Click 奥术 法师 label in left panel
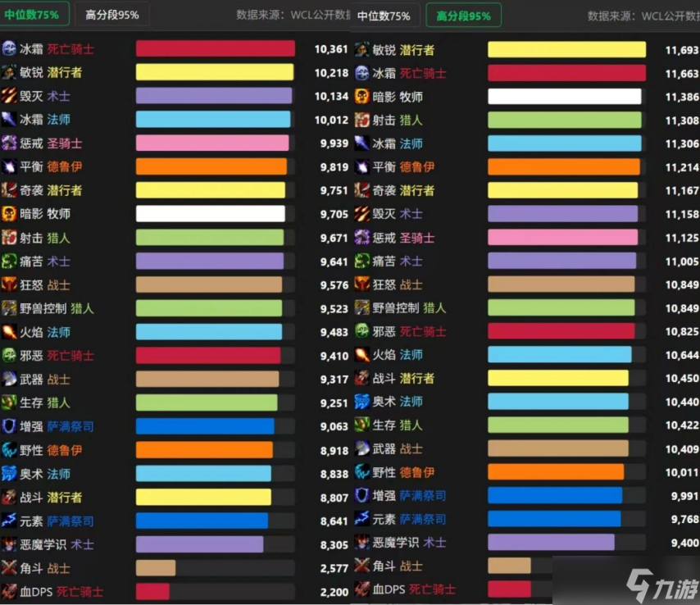The width and height of the screenshot is (700, 605). tap(45, 474)
